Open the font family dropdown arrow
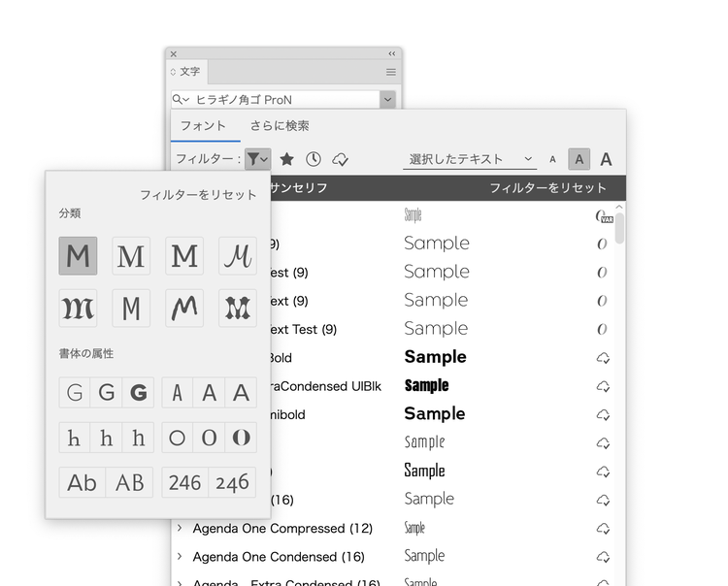The height and width of the screenshot is (586, 728). (387, 99)
